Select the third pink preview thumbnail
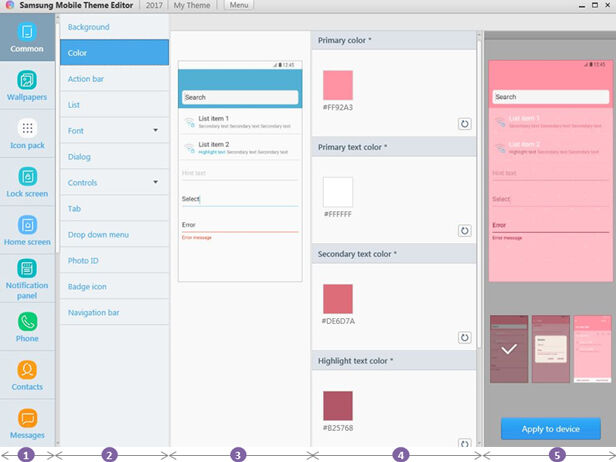This screenshot has width=616, height=462. pos(592,349)
